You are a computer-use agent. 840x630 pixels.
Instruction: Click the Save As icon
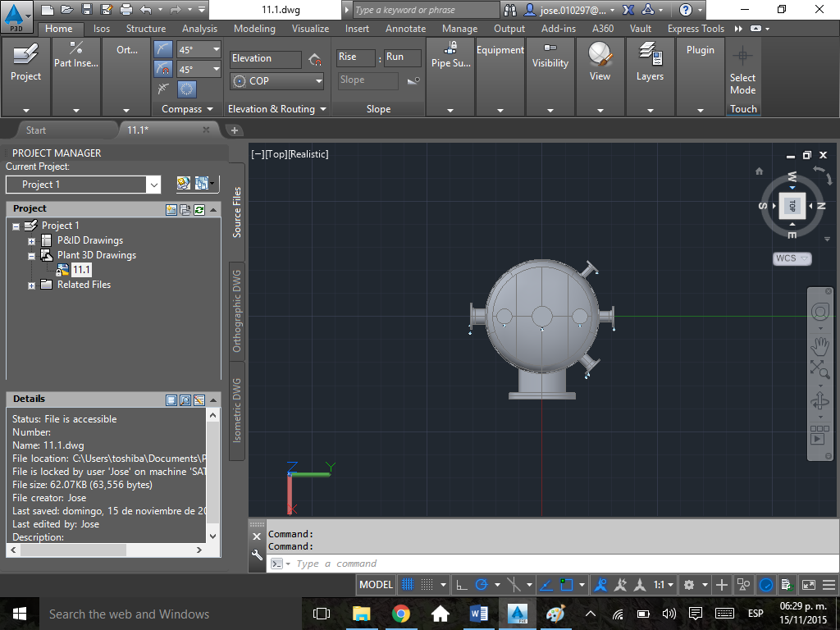pyautogui.click(x=106, y=9)
